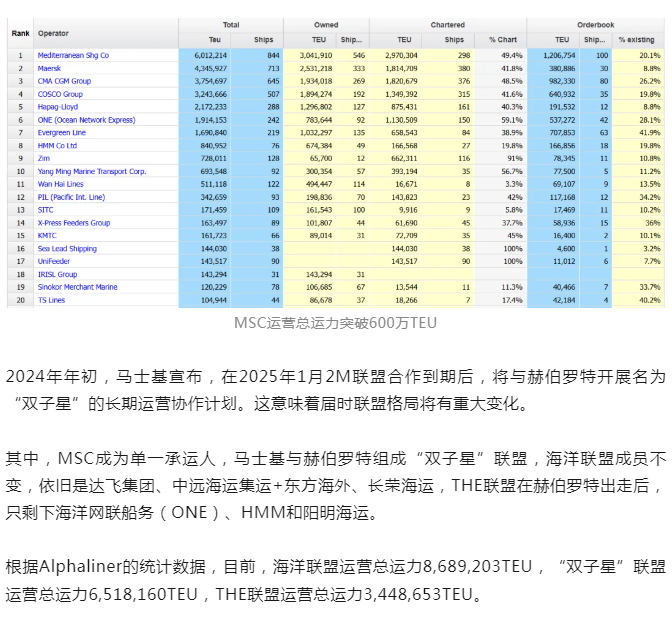Click the figure 8,689,203TEU in the paragraph
The image size is (672, 621).
477,567
